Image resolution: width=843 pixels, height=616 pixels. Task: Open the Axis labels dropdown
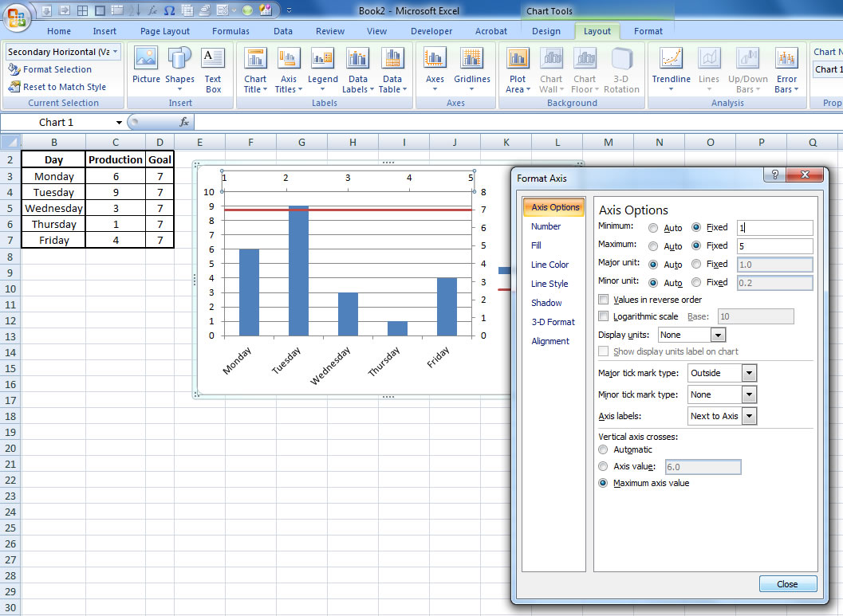(x=748, y=416)
